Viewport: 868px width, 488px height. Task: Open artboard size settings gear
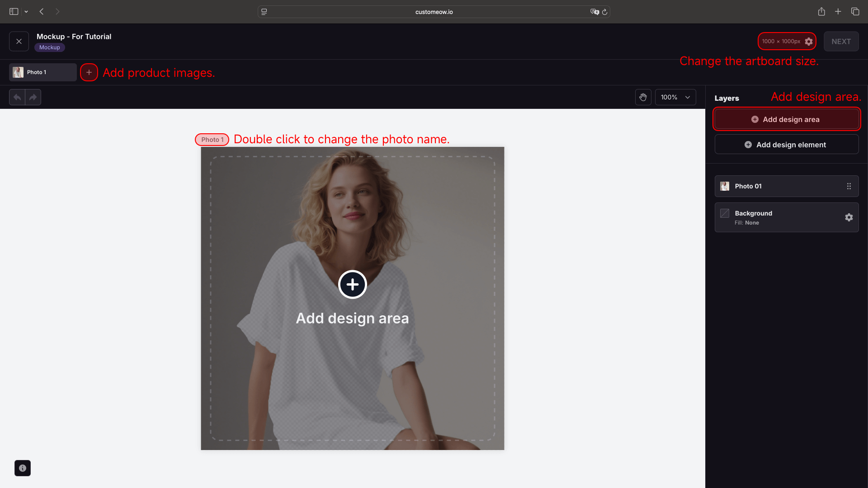coord(809,42)
